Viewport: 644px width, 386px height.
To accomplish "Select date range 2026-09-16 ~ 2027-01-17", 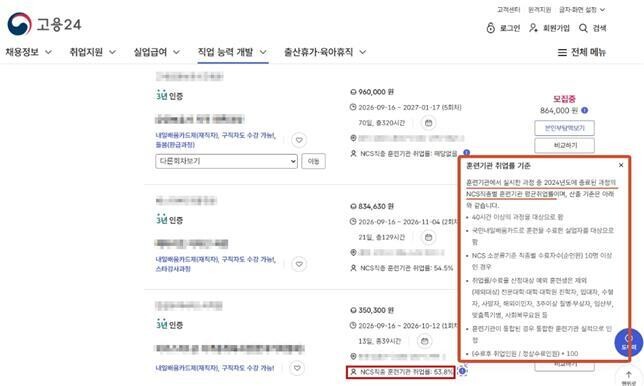I will tap(398, 107).
